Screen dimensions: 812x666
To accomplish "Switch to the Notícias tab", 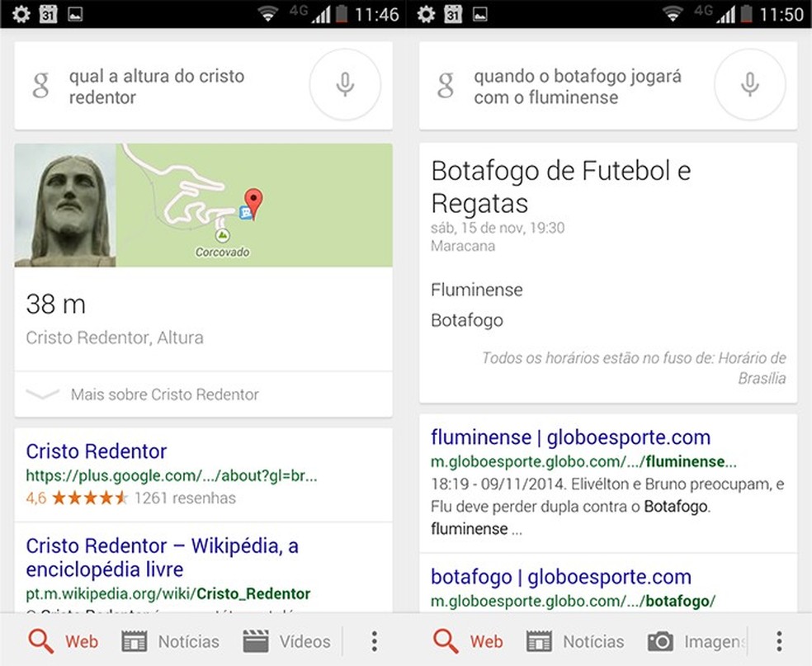I will (x=186, y=641).
